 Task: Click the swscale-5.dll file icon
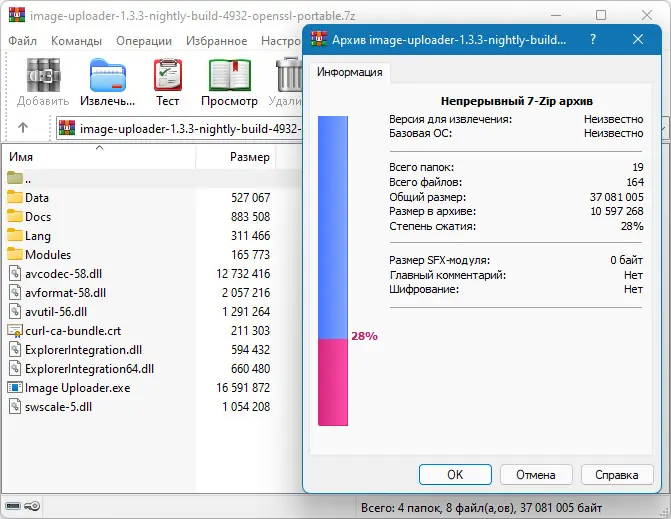pyautogui.click(x=15, y=406)
